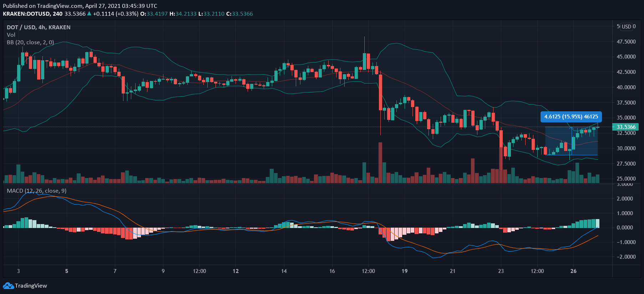Click the L:33.2110 low value in header

pos(212,14)
